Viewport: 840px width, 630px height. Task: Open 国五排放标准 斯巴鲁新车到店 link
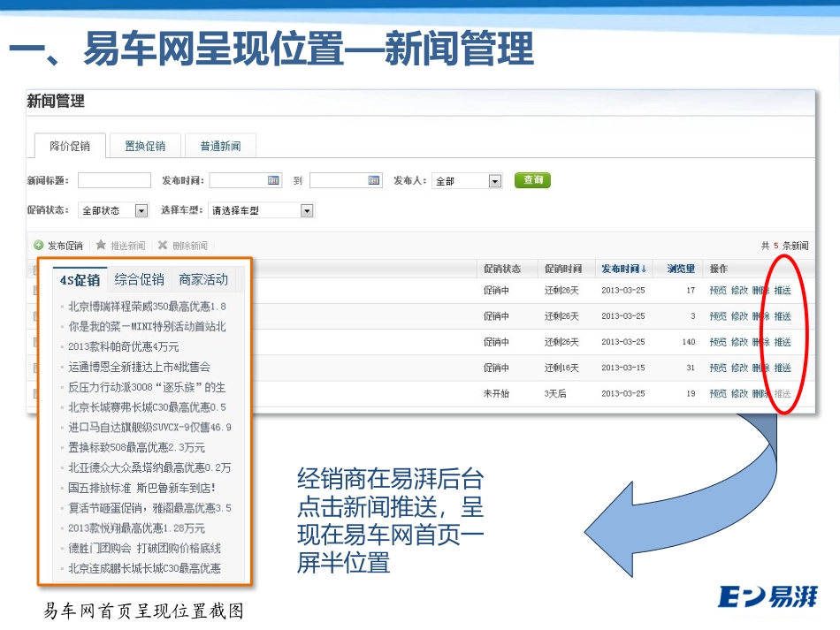point(141,488)
